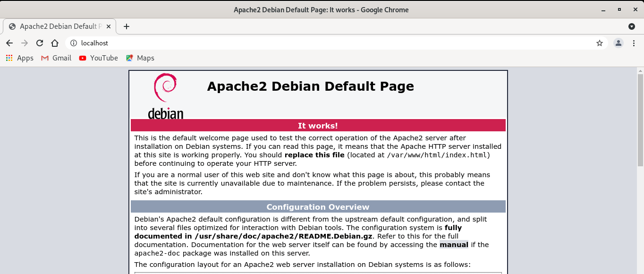Click the Configuration Overview heading bar
Screen dimensions: 644x274
[317, 206]
